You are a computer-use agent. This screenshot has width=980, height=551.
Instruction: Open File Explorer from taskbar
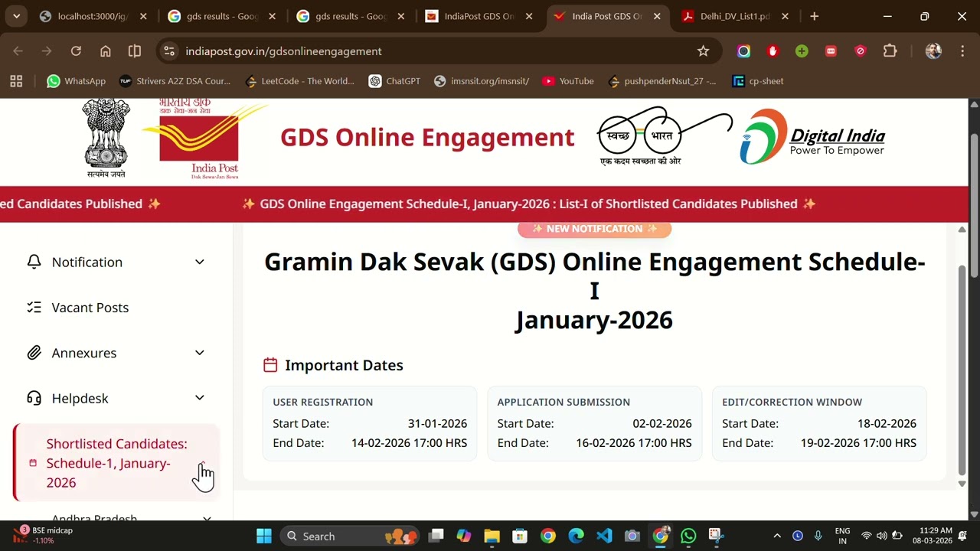[x=492, y=536]
